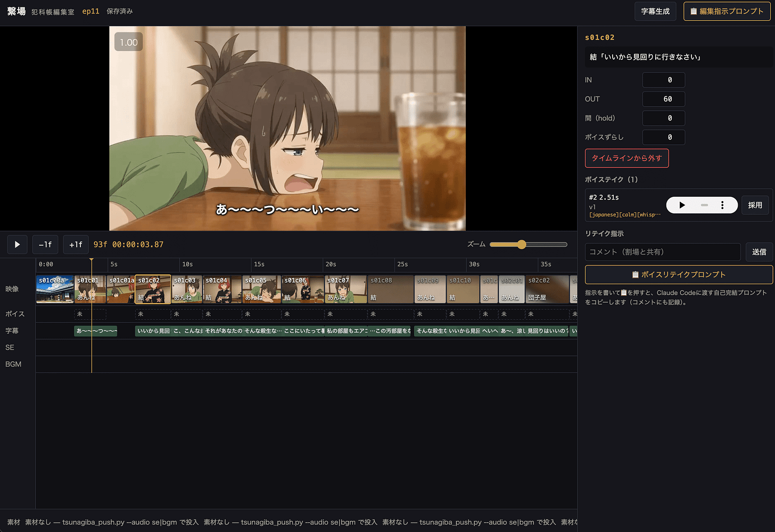Seek within the voice take audio bar
775x532 pixels.
pos(704,205)
